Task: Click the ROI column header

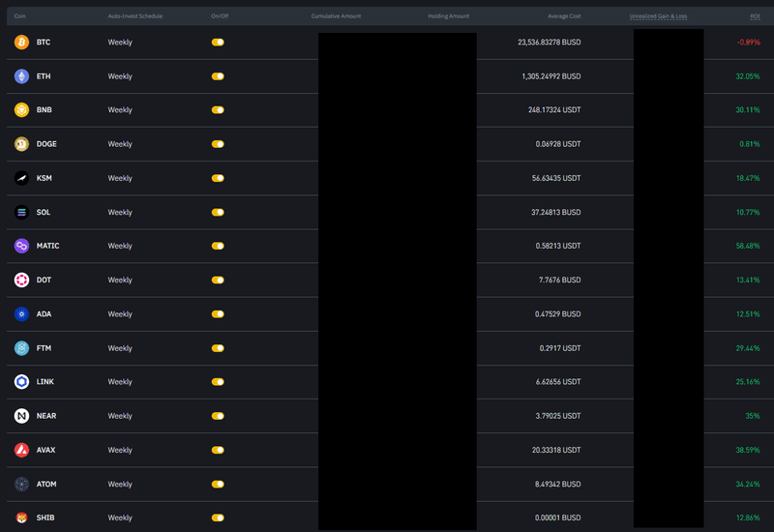Action: (755, 16)
